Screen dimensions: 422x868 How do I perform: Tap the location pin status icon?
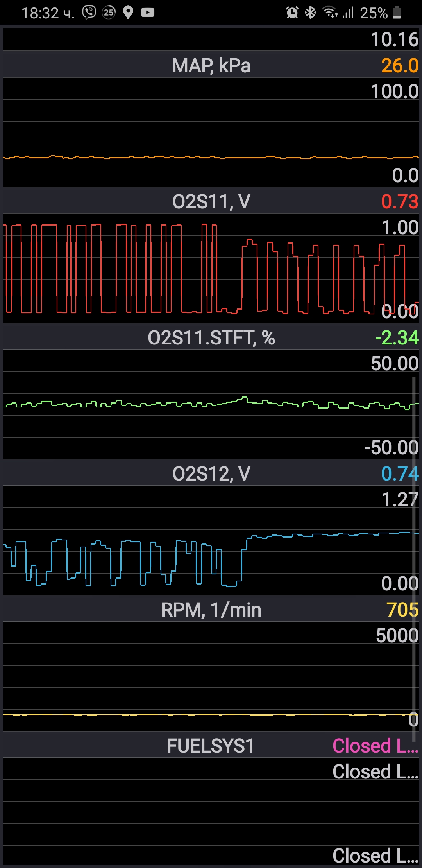click(128, 13)
